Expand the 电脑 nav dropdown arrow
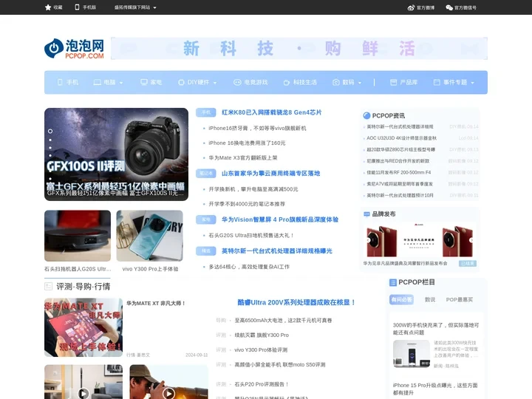Screen dimensions: 532x399 tap(121, 83)
